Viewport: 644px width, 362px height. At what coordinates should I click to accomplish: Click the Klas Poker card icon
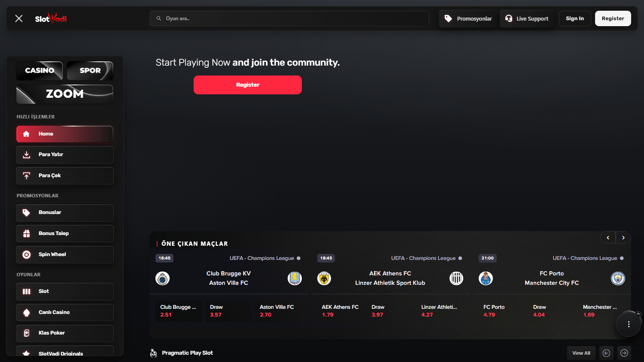(27, 333)
